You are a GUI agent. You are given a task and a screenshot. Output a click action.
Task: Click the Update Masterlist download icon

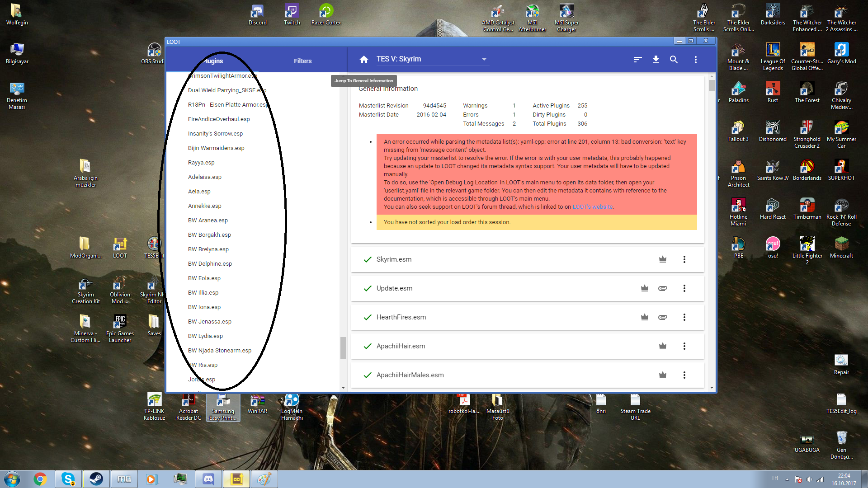point(656,60)
